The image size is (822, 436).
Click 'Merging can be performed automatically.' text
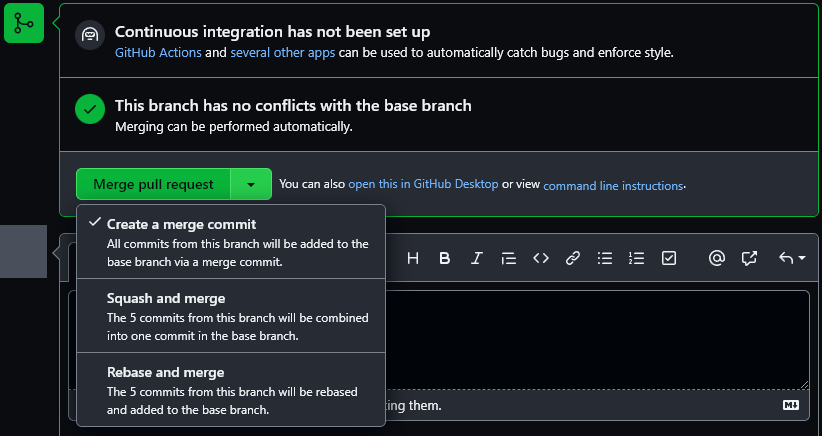point(234,127)
